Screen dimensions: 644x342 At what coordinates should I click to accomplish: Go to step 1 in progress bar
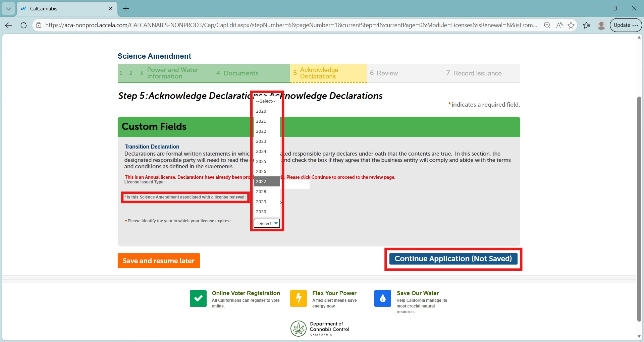point(121,73)
